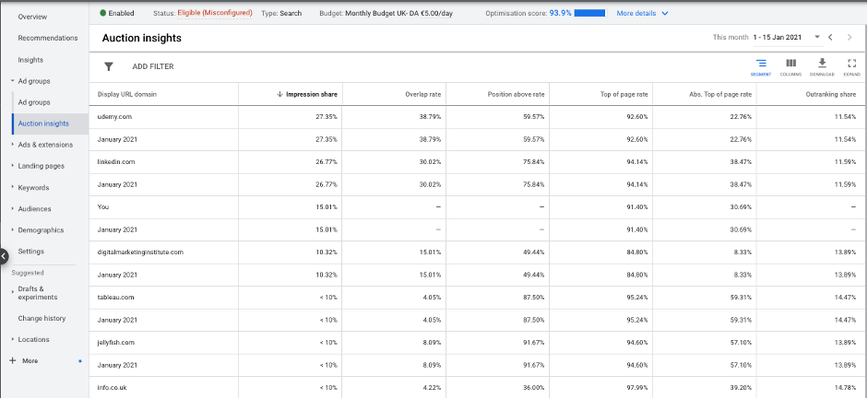Click udemy.com row domain

tap(114, 117)
